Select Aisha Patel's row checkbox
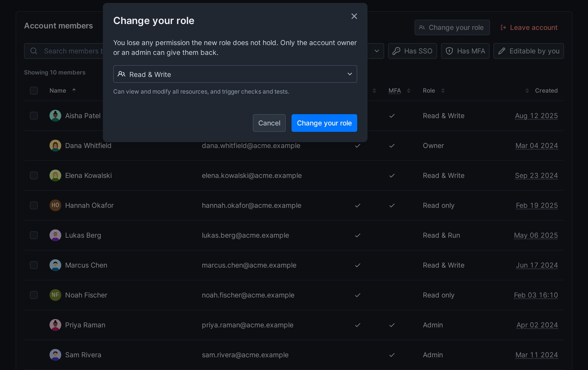588x370 pixels. 34,116
